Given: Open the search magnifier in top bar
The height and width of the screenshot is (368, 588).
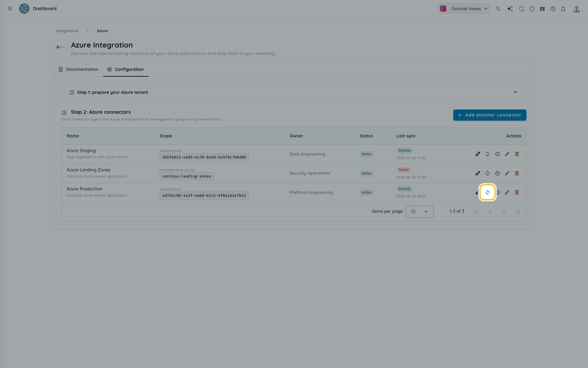Looking at the screenshot, I should [x=498, y=9].
